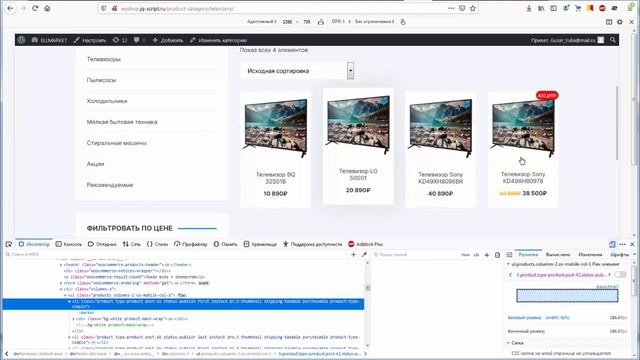Open the Телевизоры category link
Image resolution: width=640 pixels, height=360 pixels.
104,59
